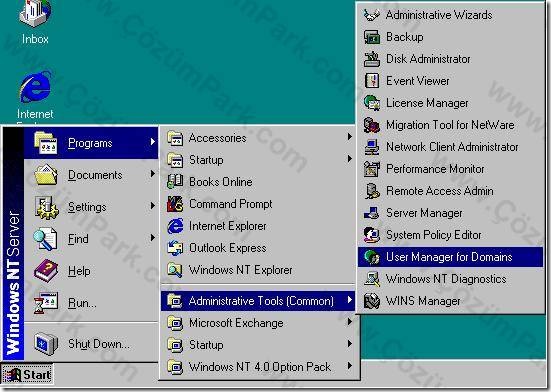Click the Disk Administrator icon
This screenshot has height=392, width=551.
(371, 59)
